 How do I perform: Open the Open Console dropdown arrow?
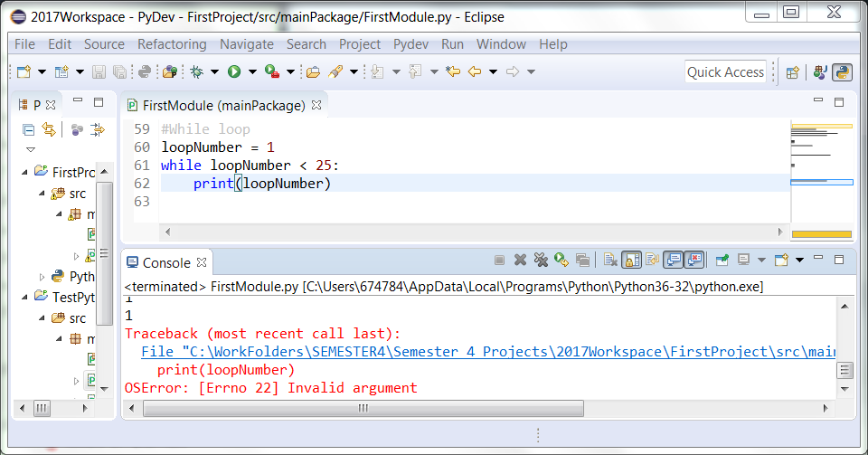click(799, 260)
